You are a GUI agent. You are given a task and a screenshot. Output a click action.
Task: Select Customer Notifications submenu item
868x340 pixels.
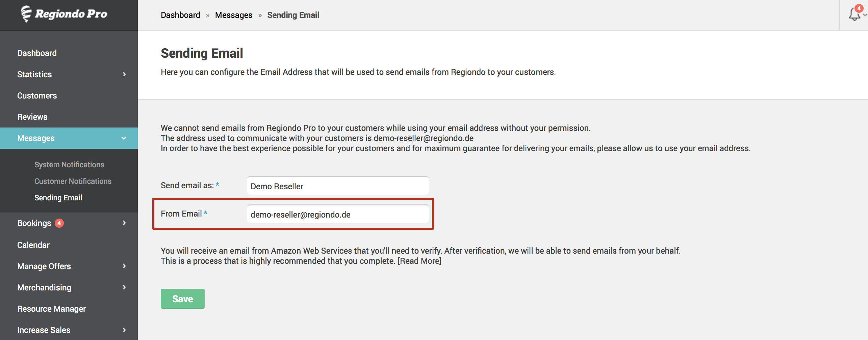(73, 181)
